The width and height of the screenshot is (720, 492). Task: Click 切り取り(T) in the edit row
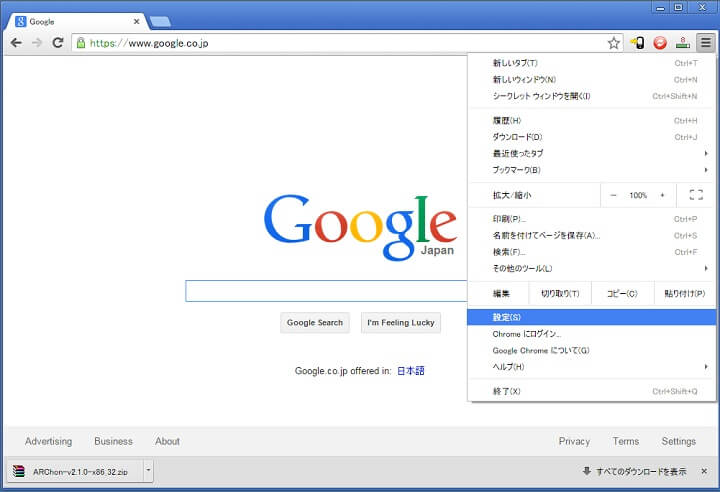(560, 294)
